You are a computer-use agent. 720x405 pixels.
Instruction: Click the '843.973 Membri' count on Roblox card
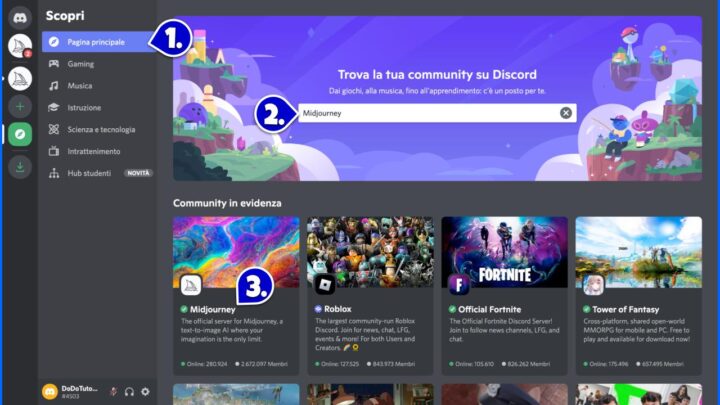click(x=394, y=364)
